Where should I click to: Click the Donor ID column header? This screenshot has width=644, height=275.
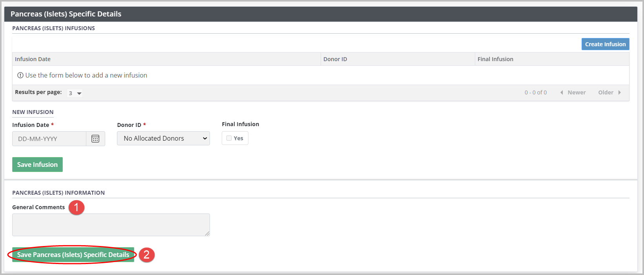[x=335, y=59]
